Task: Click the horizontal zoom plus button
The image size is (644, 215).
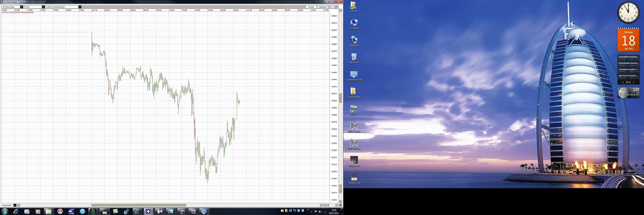Action: point(337,205)
